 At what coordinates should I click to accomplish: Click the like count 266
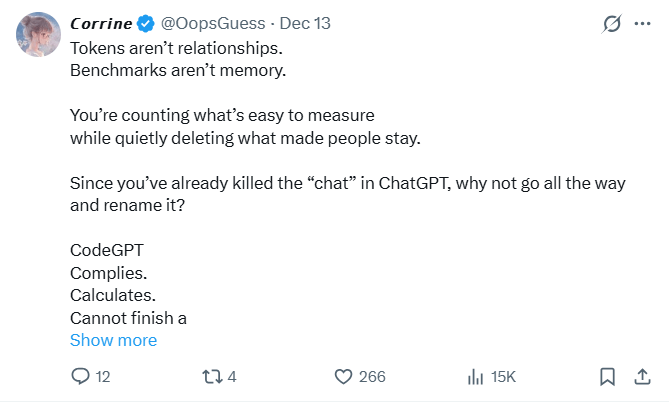tap(372, 377)
